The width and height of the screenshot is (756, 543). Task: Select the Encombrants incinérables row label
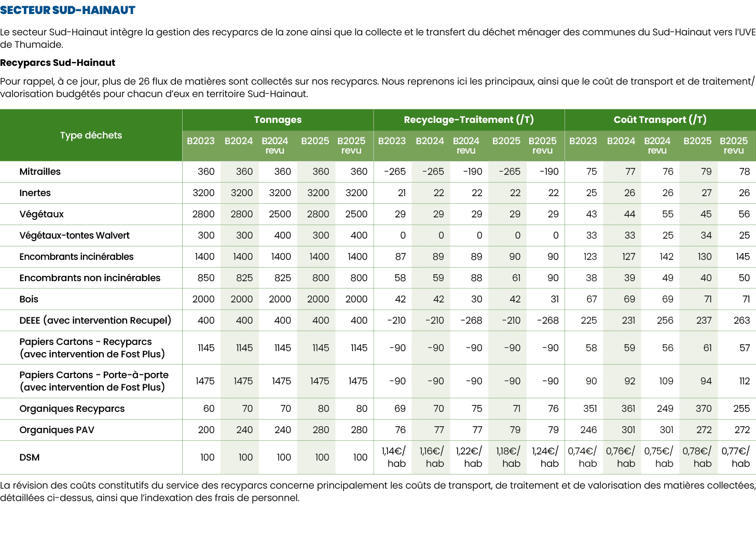pos(76,257)
